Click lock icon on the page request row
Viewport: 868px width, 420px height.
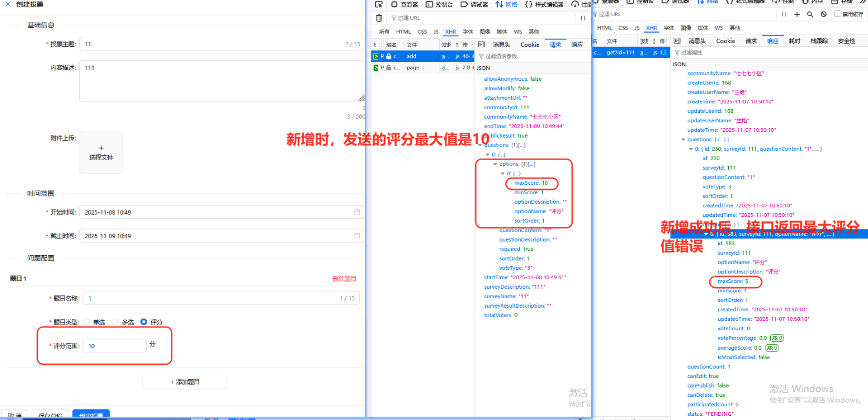tap(389, 68)
